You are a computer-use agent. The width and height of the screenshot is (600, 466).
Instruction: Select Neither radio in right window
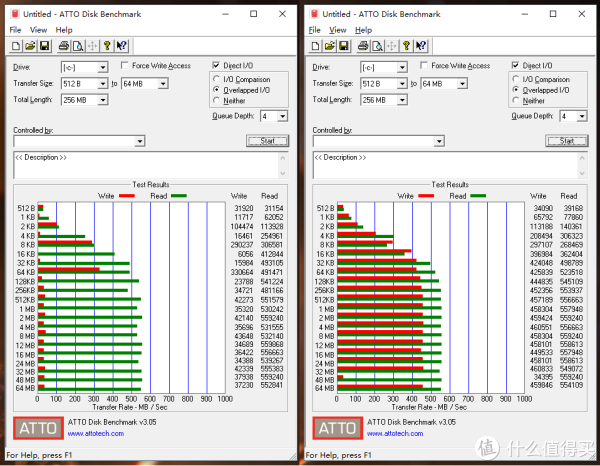point(516,100)
